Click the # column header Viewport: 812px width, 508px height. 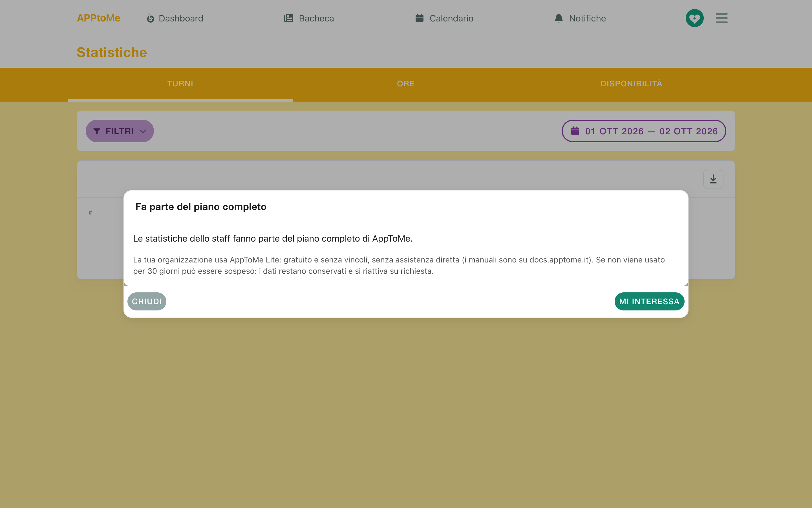coord(90,212)
